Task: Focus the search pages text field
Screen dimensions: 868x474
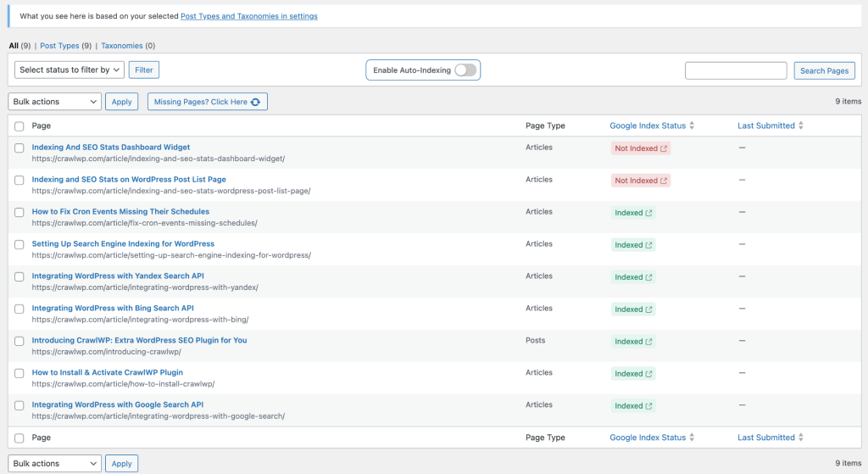Action: 736,70
